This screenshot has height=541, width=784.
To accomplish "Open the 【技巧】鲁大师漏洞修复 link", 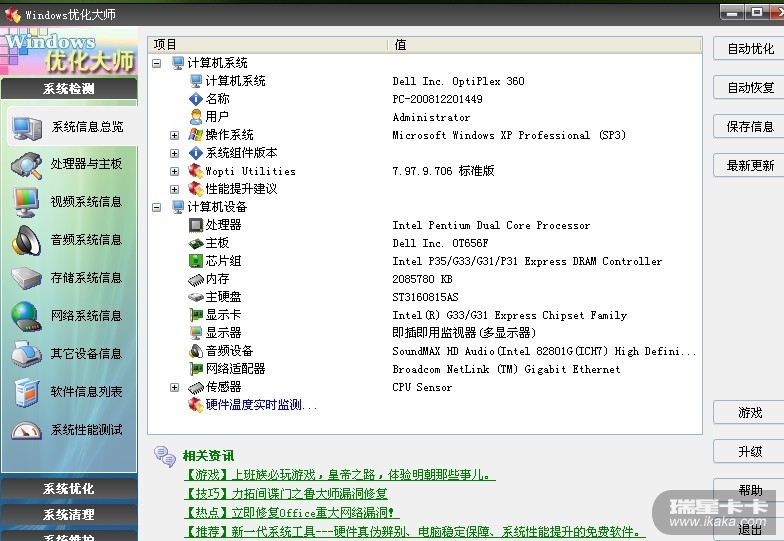I will click(x=286, y=494).
